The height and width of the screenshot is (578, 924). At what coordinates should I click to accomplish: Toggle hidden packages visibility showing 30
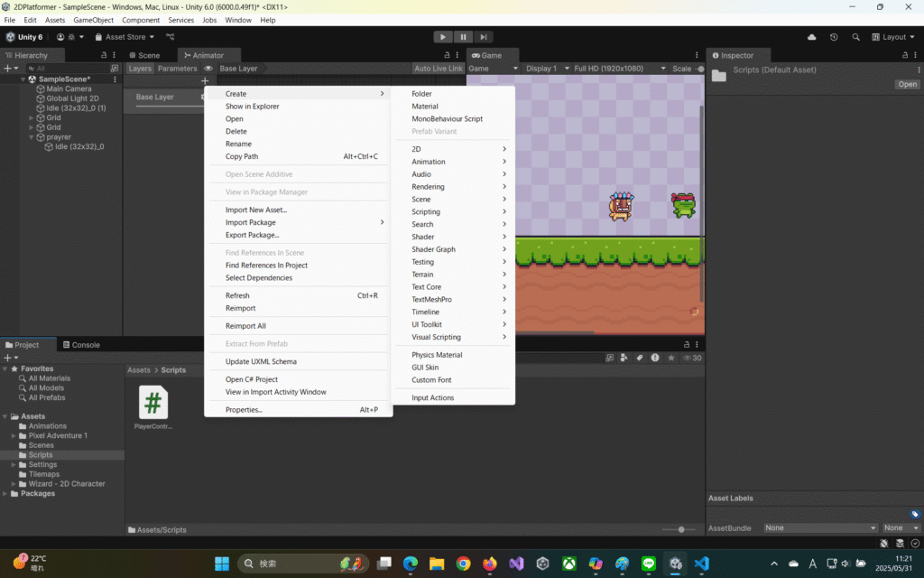tap(692, 358)
